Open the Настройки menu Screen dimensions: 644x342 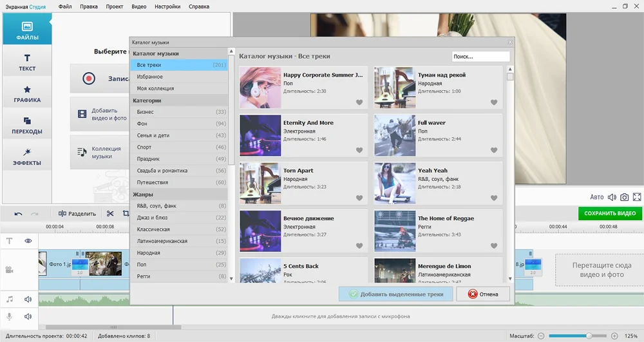click(167, 6)
